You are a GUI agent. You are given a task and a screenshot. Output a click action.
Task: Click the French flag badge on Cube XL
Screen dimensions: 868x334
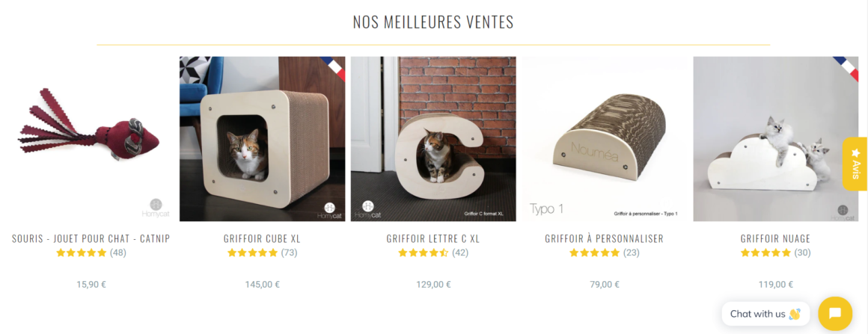coord(334,67)
